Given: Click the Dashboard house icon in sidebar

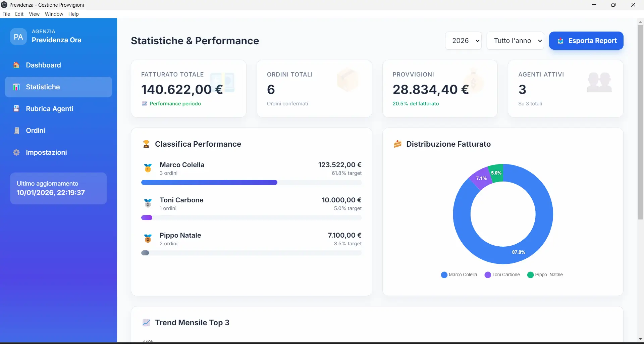Looking at the screenshot, I should (16, 65).
